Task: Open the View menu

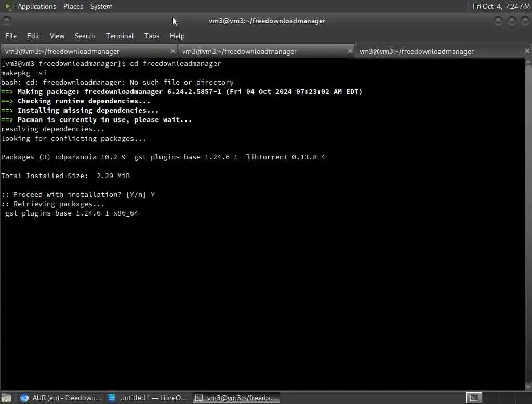Action: pyautogui.click(x=57, y=36)
